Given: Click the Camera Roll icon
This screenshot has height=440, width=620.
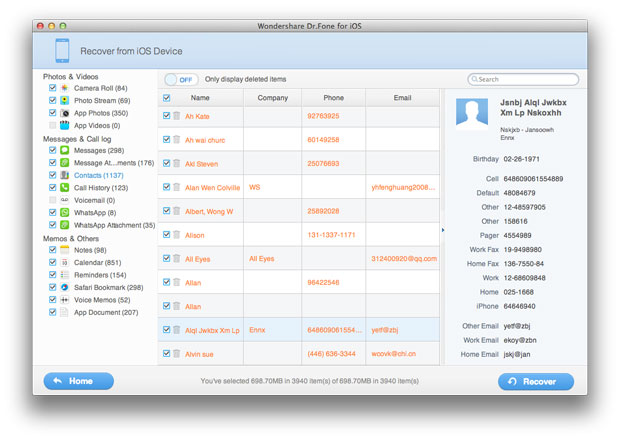Looking at the screenshot, I should click(64, 88).
